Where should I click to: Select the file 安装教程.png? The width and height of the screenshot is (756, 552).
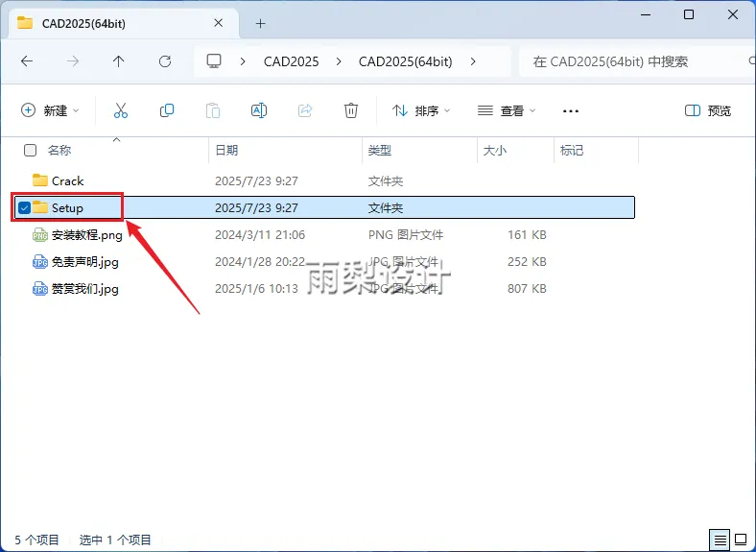point(86,235)
